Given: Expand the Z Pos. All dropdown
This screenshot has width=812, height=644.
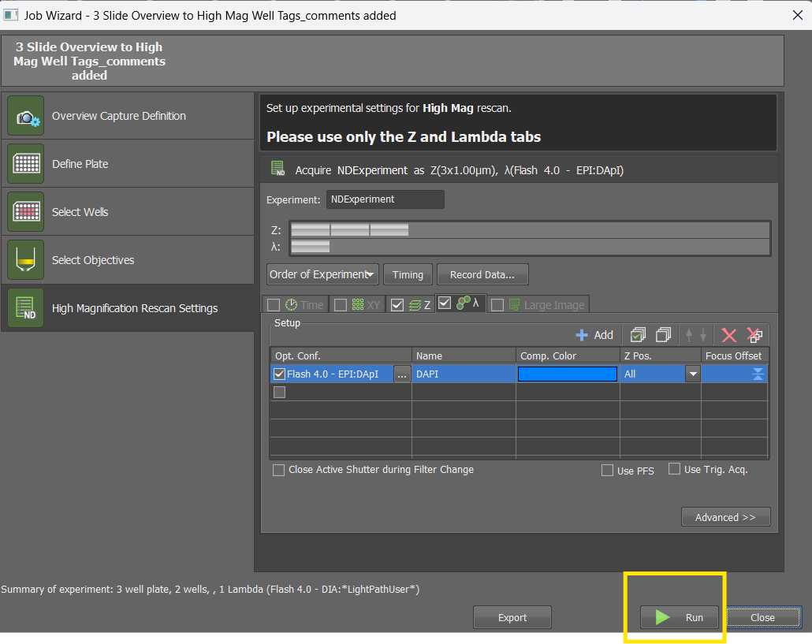Looking at the screenshot, I should click(692, 374).
